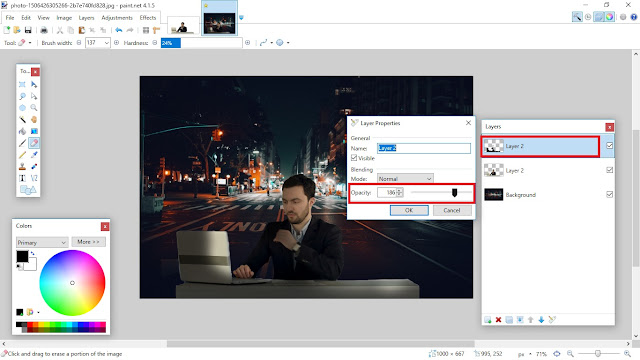Click the black primary color swatch
640x360 pixels.
point(22,256)
